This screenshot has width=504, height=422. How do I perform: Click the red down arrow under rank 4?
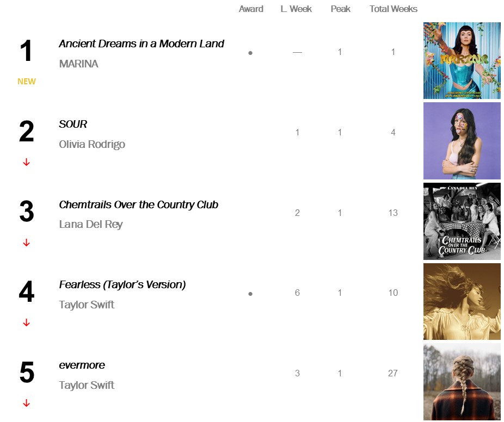coord(26,323)
